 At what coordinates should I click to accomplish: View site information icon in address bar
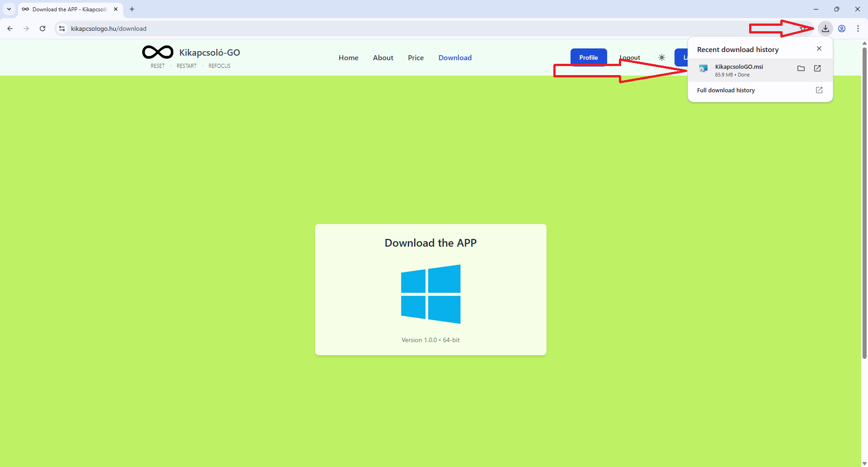(x=62, y=29)
